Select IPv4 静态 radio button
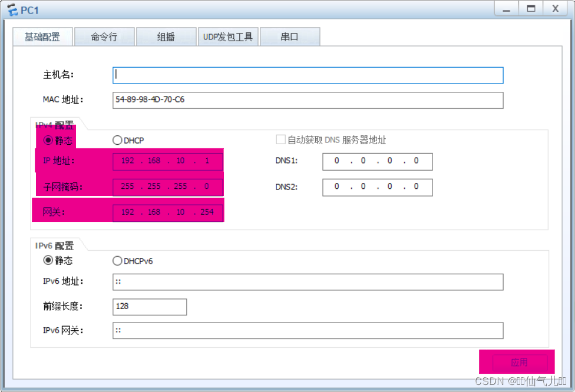This screenshot has width=575, height=392. 48,140
